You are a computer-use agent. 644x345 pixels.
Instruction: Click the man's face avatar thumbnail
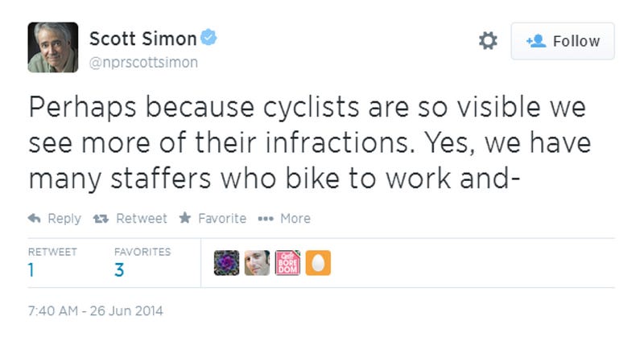257,262
